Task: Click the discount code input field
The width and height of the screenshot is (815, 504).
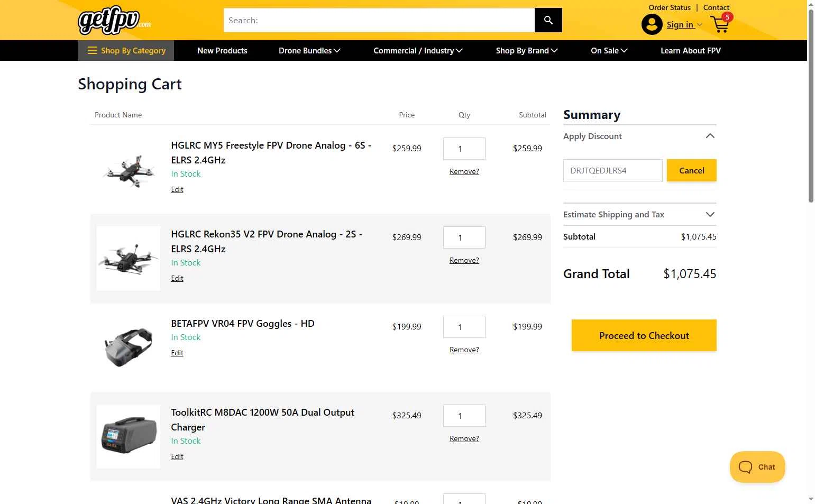Action: [612, 170]
